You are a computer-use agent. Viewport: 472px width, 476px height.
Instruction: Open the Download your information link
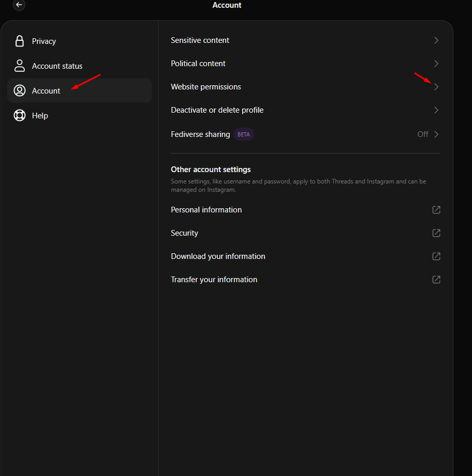[218, 256]
